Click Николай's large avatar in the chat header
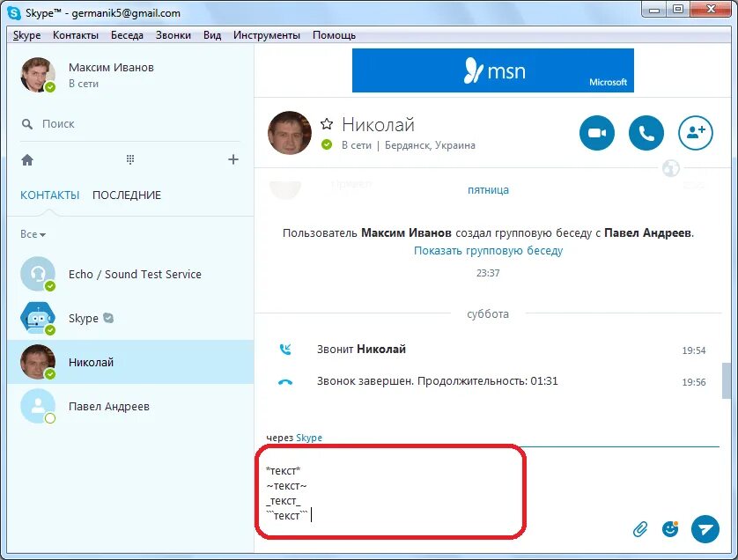This screenshot has height=560, width=738. pos(290,133)
